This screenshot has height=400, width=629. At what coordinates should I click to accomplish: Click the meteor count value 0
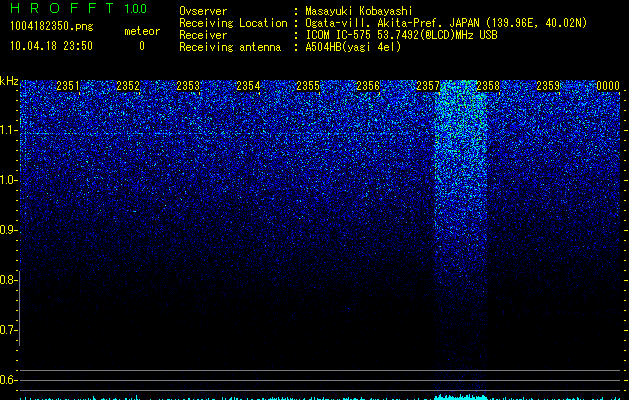tap(142, 46)
